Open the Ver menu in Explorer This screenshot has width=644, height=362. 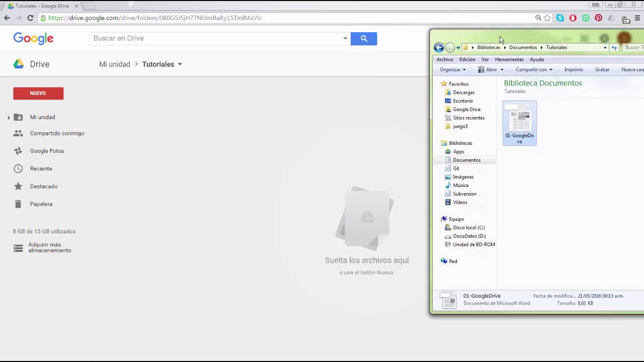(x=485, y=59)
